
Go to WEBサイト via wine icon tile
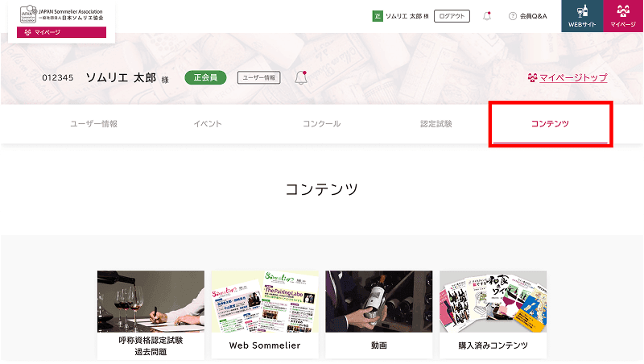coord(582,16)
